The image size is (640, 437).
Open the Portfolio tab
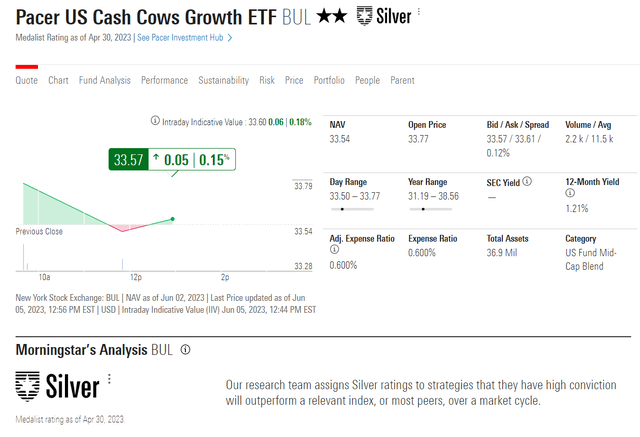[x=329, y=80]
